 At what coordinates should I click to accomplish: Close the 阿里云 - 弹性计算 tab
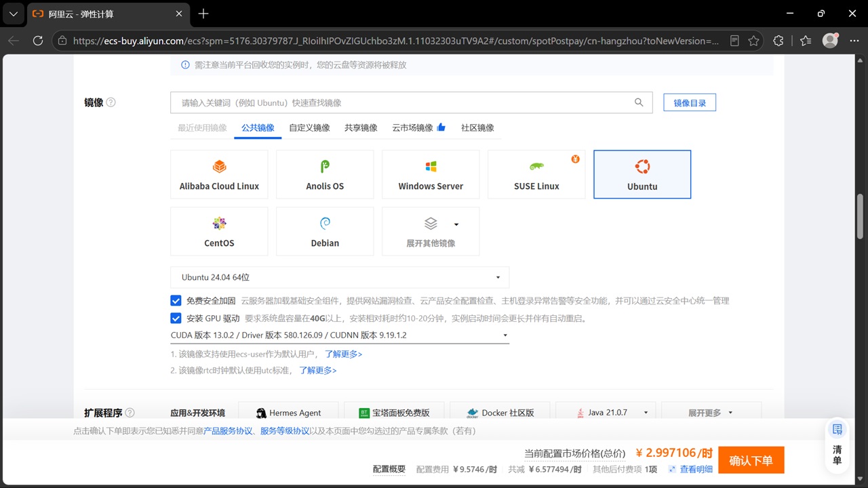coord(179,14)
